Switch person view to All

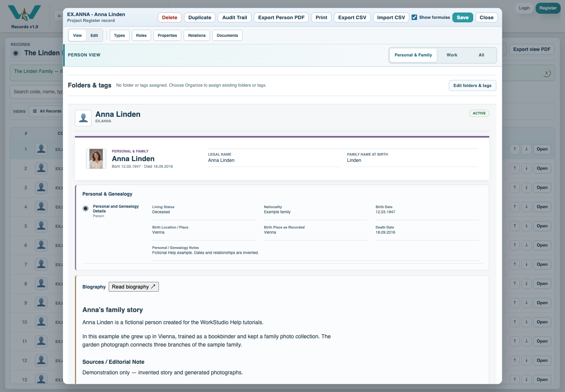tap(481, 55)
